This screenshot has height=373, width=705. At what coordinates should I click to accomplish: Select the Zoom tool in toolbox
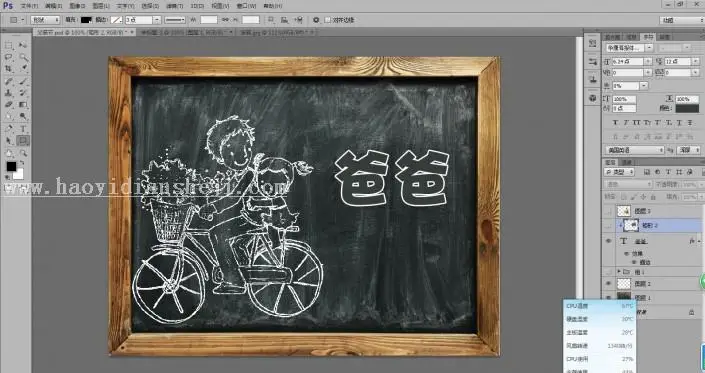[x=23, y=152]
